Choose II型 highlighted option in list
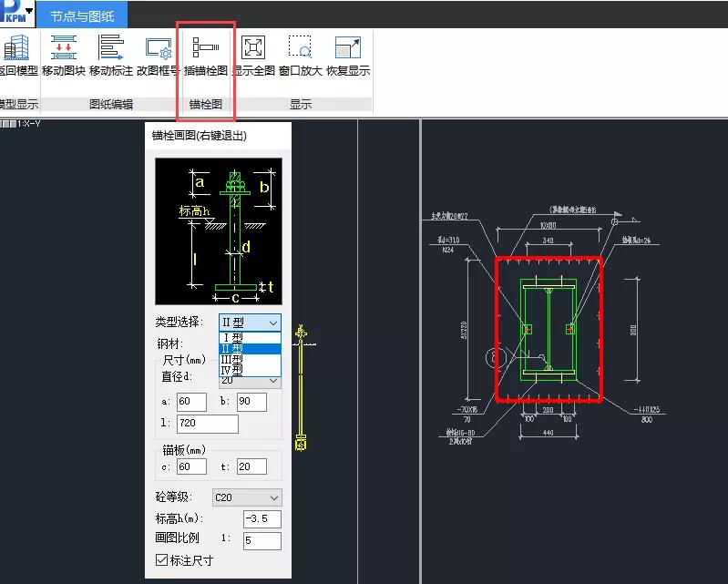The height and width of the screenshot is (584, 728). [x=250, y=349]
